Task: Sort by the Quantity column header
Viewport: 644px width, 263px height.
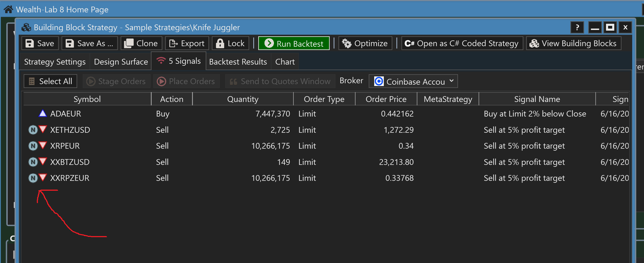Action: (243, 99)
